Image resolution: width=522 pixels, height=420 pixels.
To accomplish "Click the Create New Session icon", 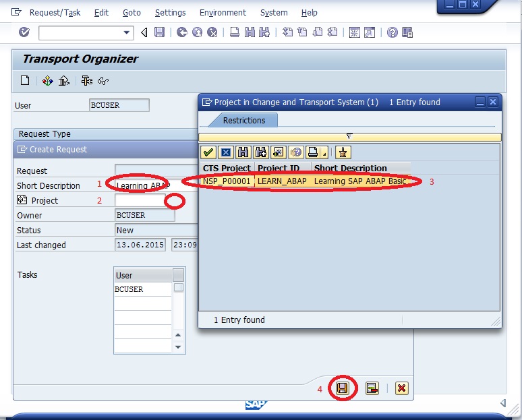I will (355, 32).
